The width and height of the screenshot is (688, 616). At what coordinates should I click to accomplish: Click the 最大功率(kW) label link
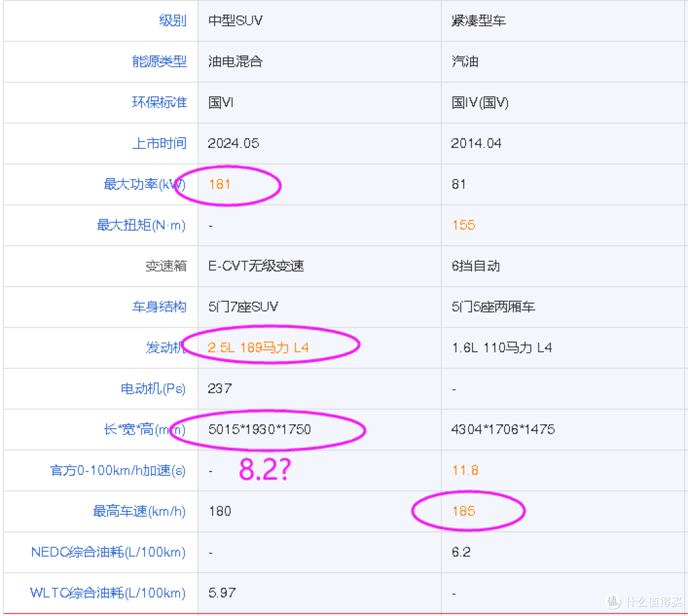click(145, 184)
